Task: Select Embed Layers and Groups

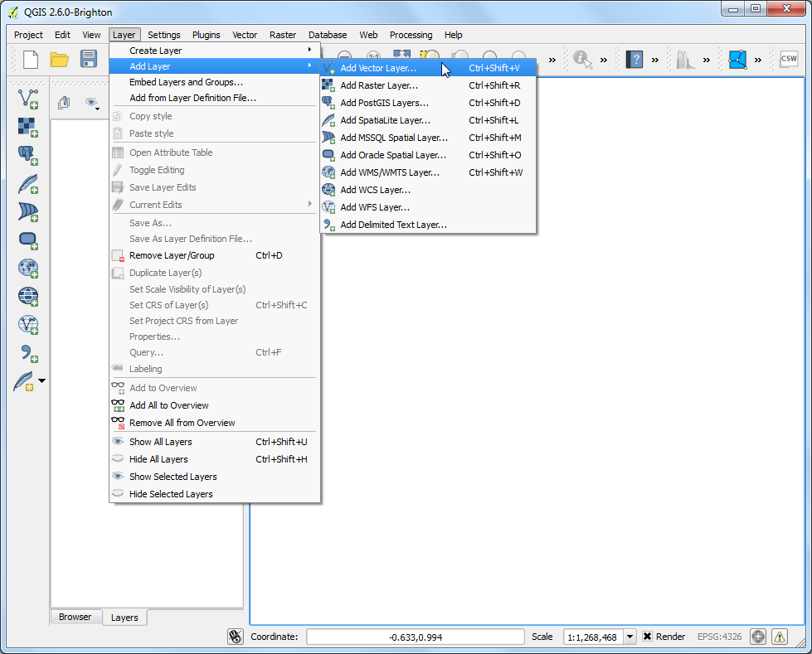Action: [214, 82]
